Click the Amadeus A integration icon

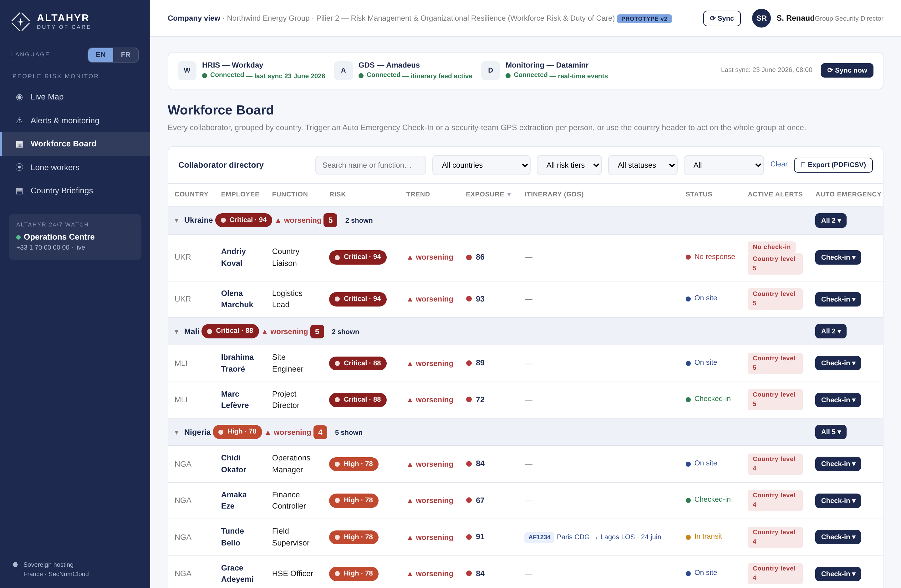point(344,70)
